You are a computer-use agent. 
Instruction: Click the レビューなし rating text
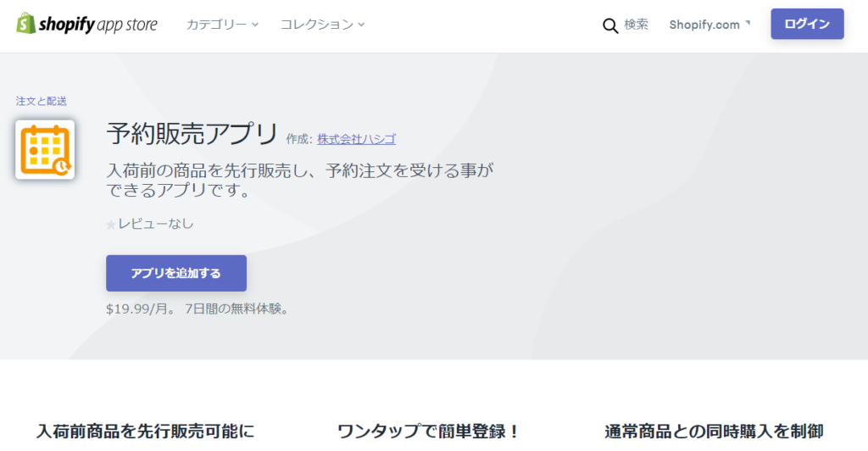156,224
